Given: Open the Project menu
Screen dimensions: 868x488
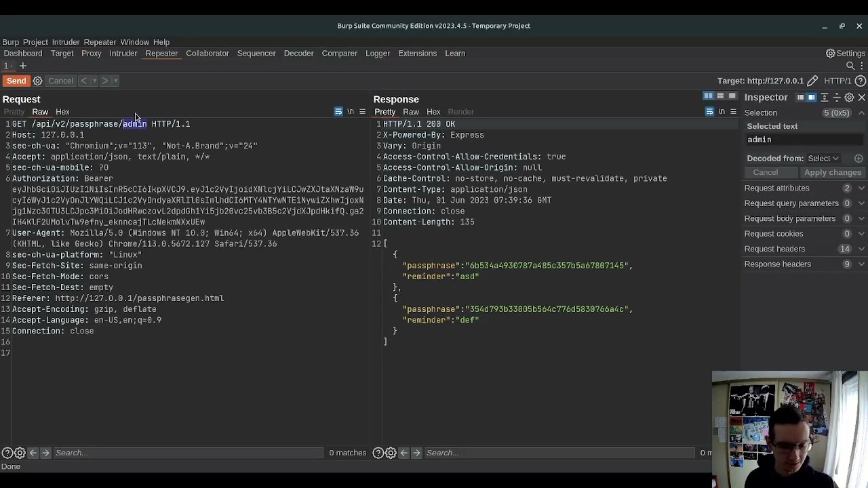Looking at the screenshot, I should point(35,42).
